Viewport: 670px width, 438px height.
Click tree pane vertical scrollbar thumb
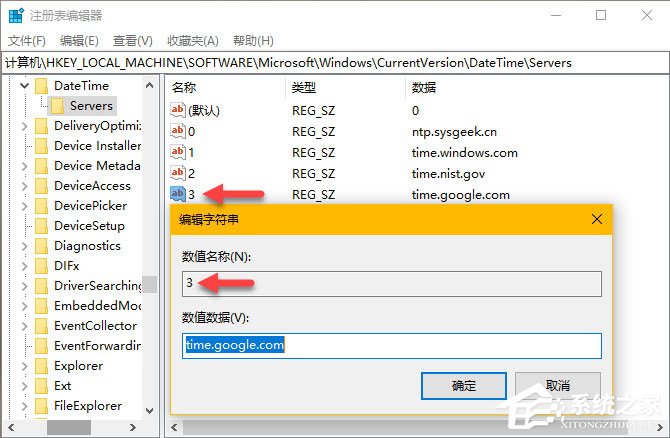pos(150,285)
